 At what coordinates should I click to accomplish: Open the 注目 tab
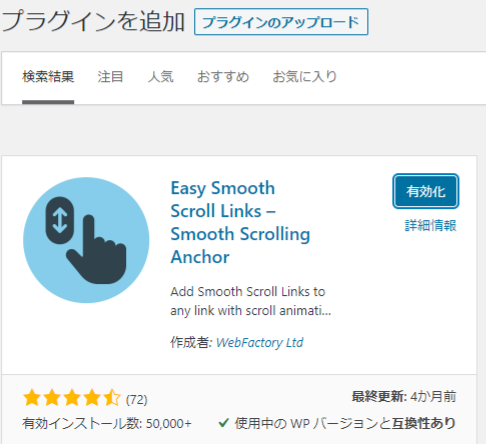coord(110,77)
